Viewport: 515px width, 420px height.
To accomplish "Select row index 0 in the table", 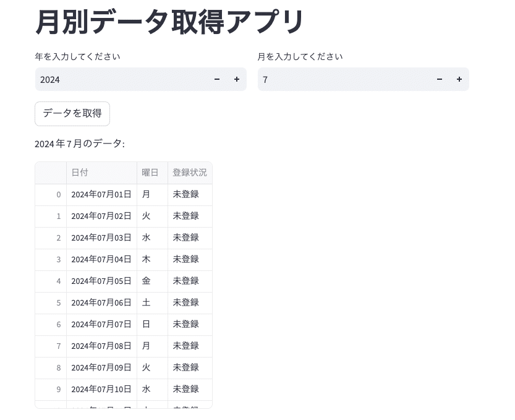I will coord(51,195).
